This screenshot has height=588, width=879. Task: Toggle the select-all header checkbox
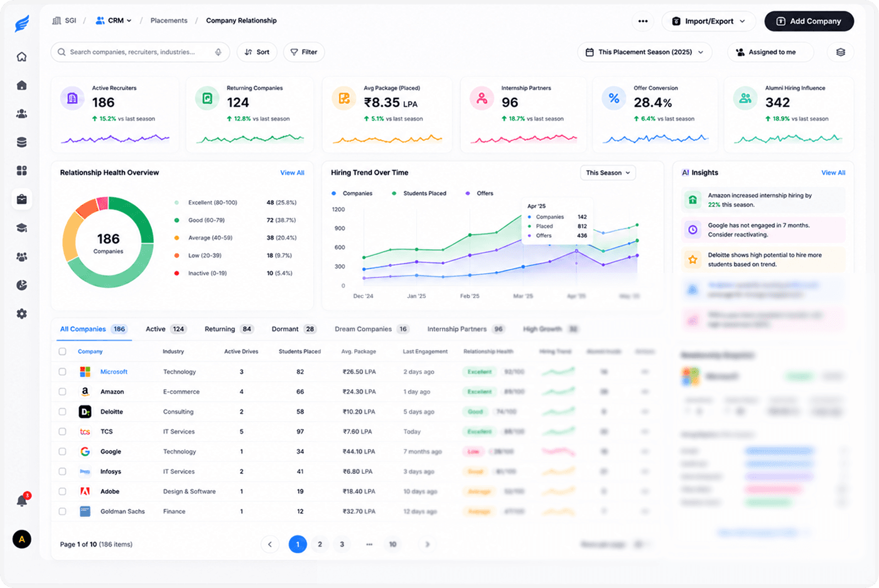click(x=62, y=351)
